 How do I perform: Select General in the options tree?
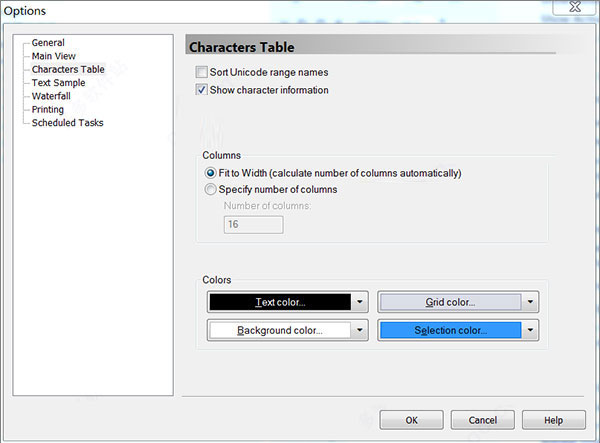click(x=48, y=42)
